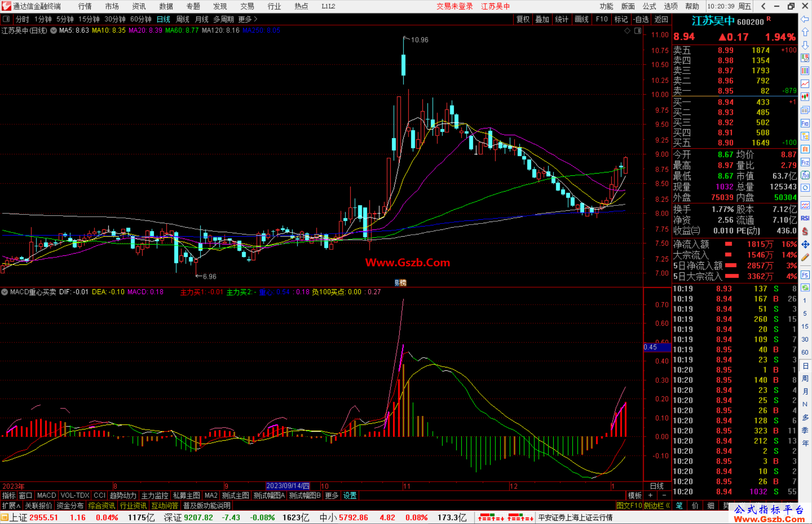Open the f(x) formula icon
Screen dimensions: 812x524
point(805,175)
